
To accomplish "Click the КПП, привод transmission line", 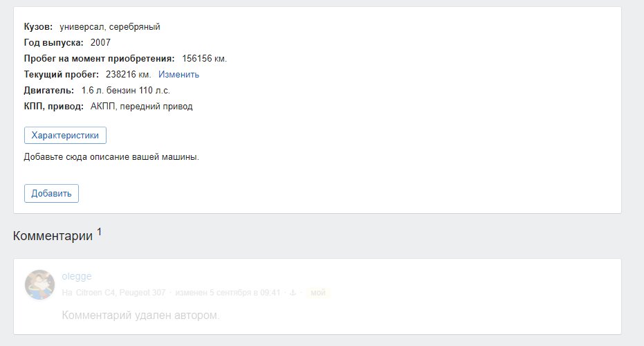I will pos(108,107).
